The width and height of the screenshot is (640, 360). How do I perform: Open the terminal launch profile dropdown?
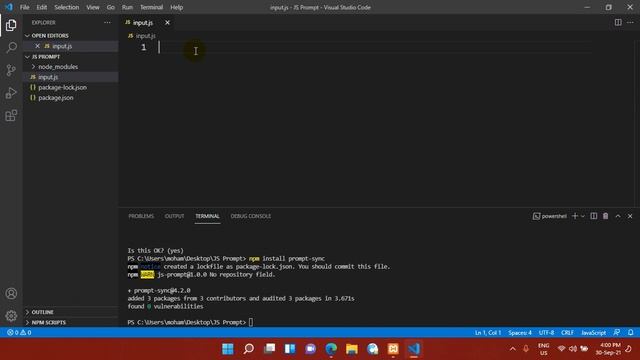click(x=582, y=216)
